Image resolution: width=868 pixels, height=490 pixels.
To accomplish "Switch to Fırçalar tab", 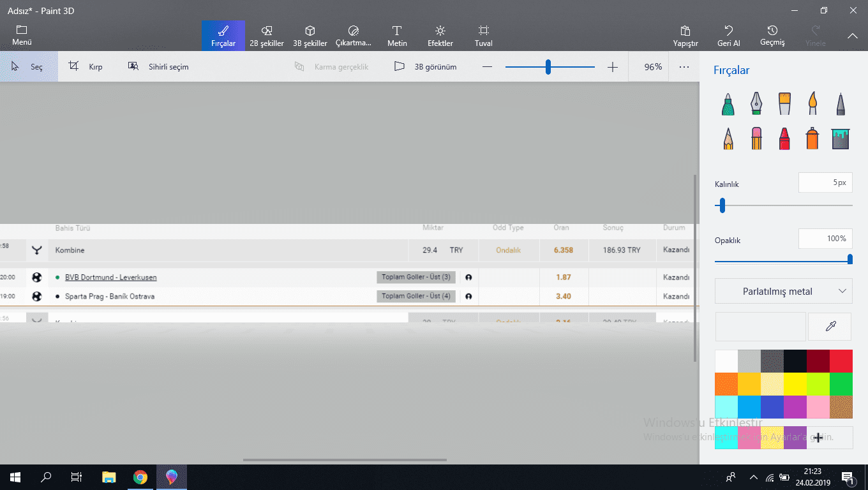I will pyautogui.click(x=223, y=36).
